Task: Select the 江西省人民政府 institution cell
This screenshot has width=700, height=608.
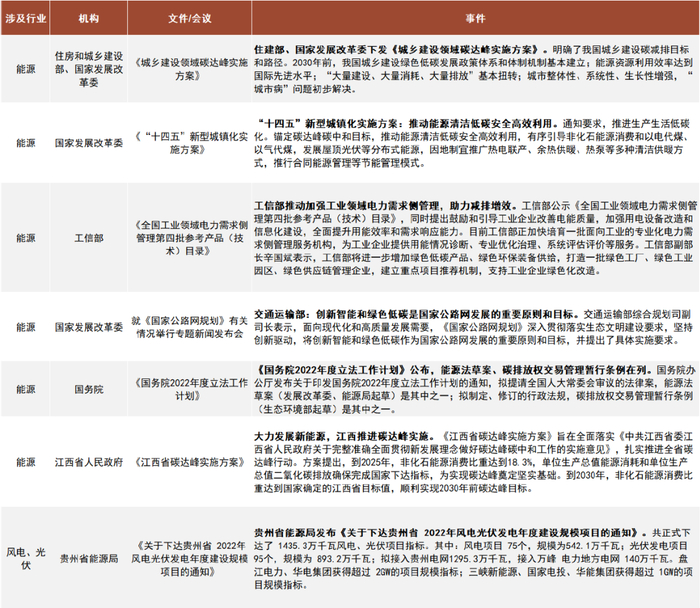Action: [x=88, y=462]
